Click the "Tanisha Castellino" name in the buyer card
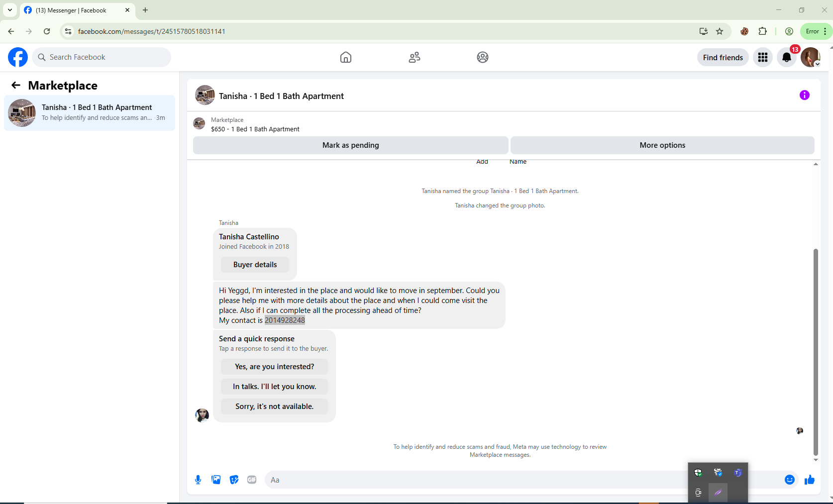Image resolution: width=833 pixels, height=504 pixels. point(249,237)
